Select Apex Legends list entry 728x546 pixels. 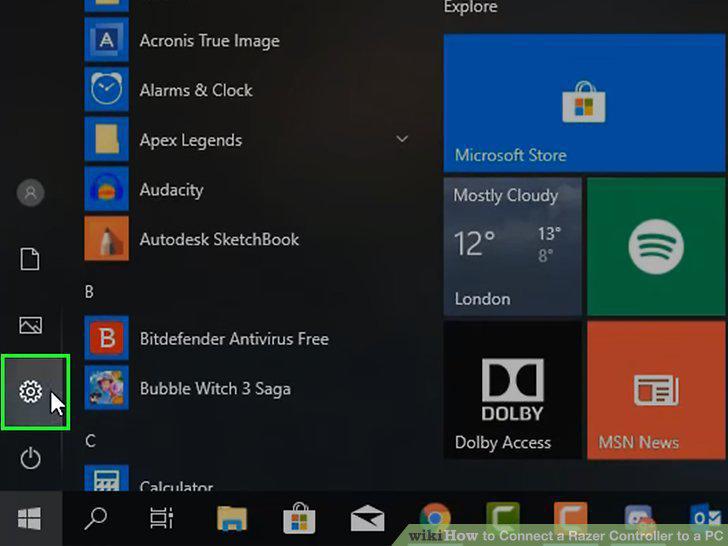[191, 141]
